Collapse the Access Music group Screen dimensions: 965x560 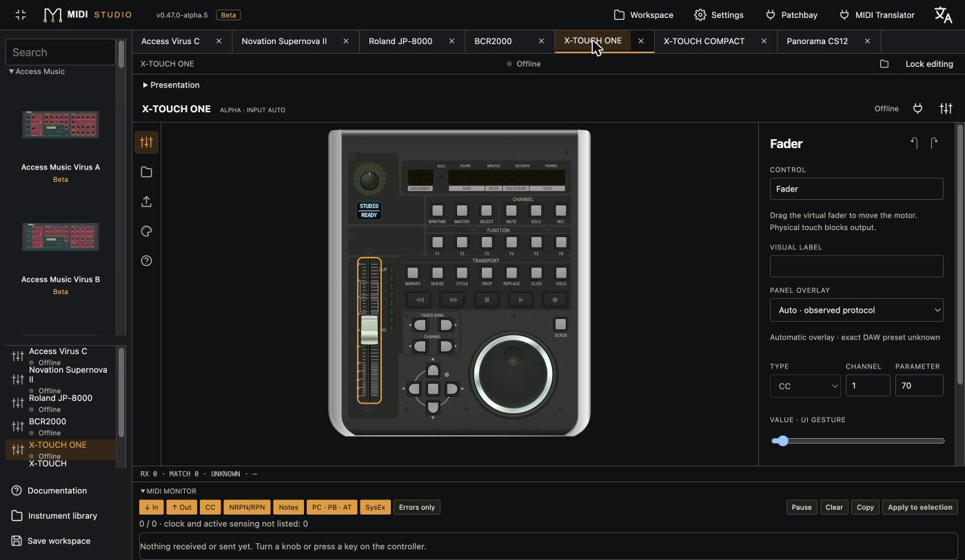(37, 71)
